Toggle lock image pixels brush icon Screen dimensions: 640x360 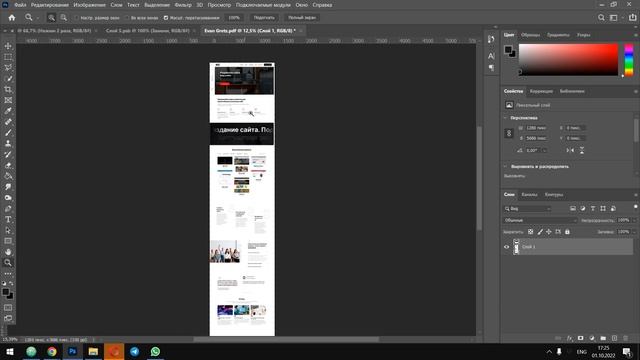540,232
